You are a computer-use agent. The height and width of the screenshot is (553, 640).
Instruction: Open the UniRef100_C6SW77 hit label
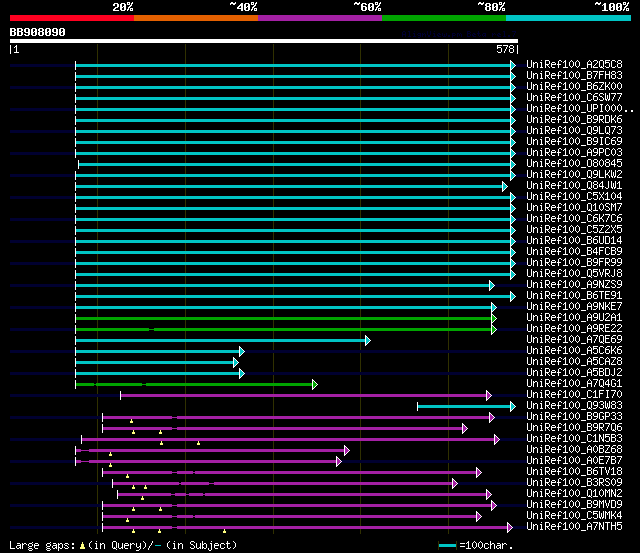(574, 98)
